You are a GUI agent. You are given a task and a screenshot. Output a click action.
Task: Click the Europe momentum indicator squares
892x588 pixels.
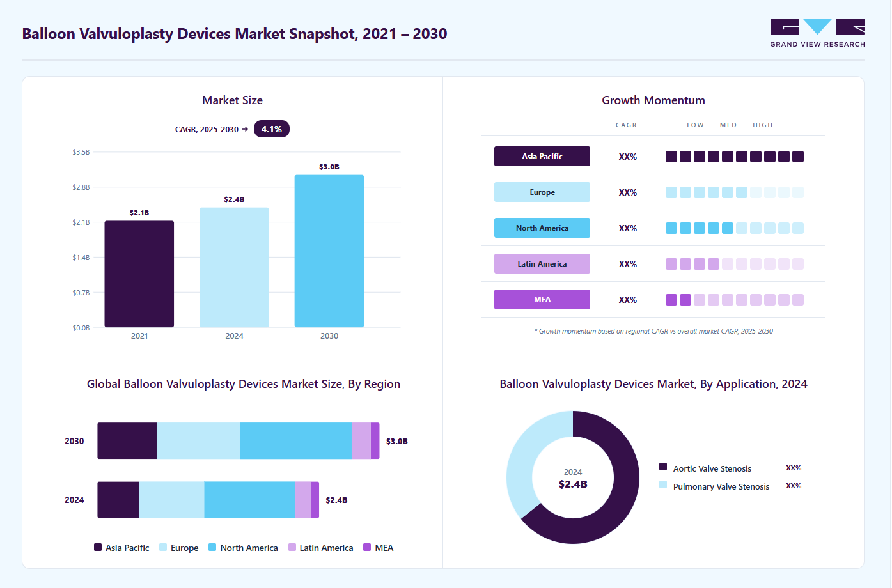point(735,192)
